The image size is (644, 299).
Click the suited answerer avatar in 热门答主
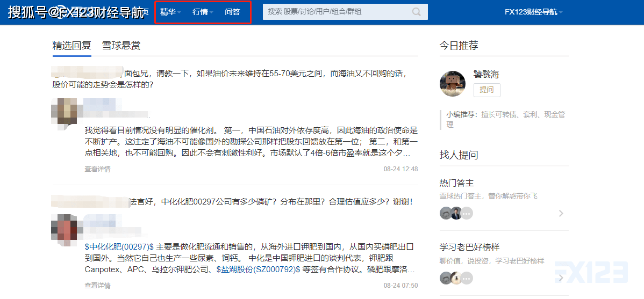456,213
